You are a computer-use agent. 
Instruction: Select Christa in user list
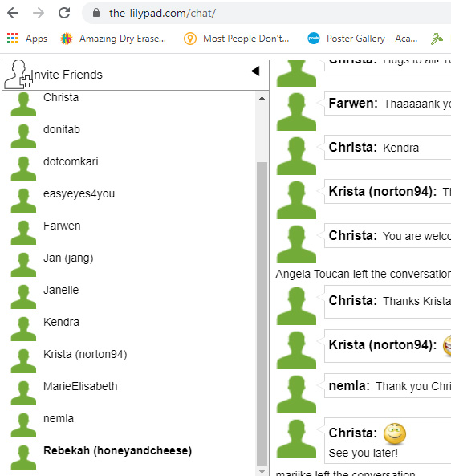click(x=61, y=97)
